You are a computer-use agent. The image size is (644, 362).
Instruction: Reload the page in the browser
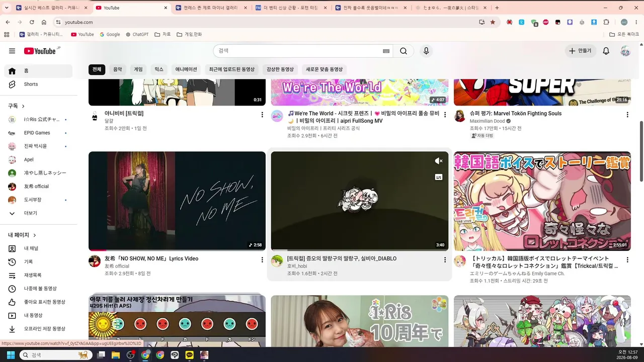coord(32,22)
